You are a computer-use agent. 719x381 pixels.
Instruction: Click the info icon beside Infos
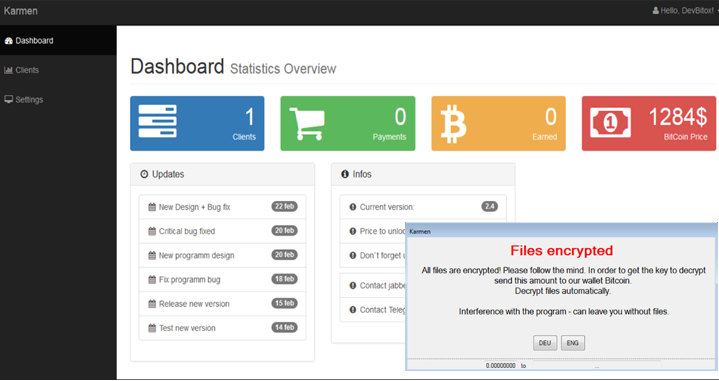coord(345,174)
